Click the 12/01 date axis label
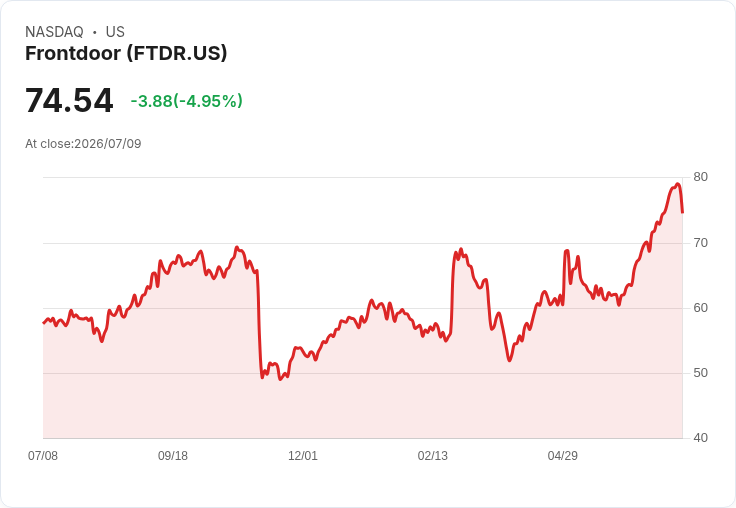Viewport: 736px width, 508px height. 303,455
